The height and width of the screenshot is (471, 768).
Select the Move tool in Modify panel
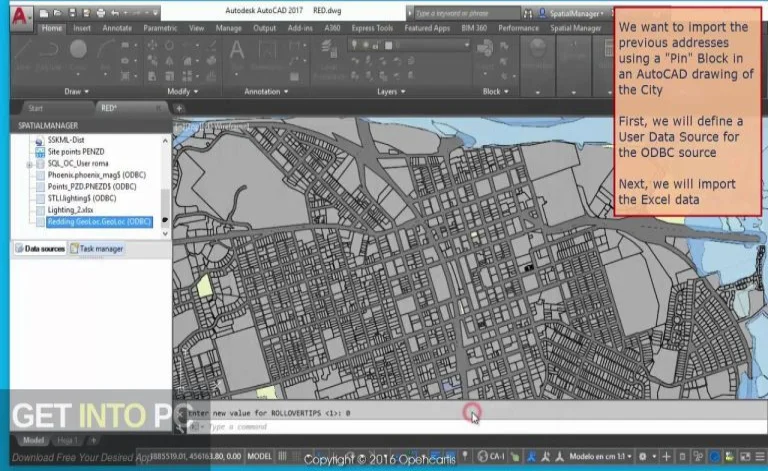[152, 46]
